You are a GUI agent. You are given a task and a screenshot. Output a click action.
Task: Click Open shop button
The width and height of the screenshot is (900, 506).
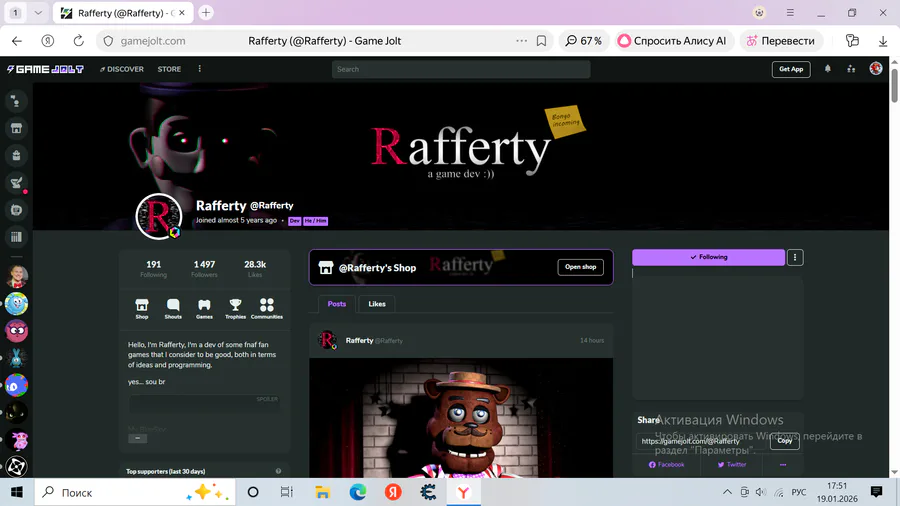click(580, 267)
